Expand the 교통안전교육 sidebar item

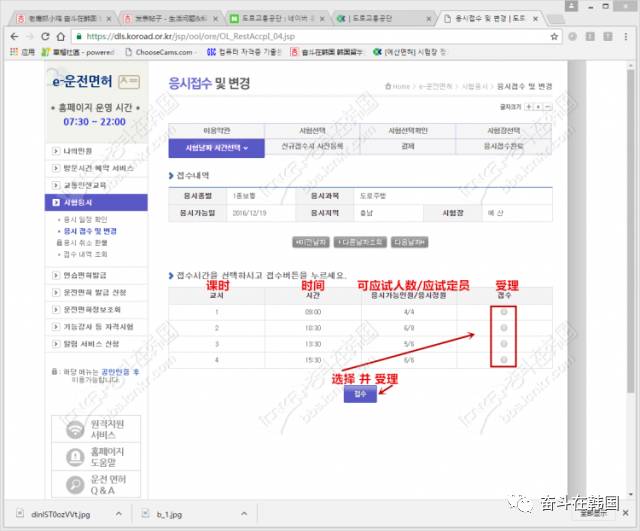(96, 185)
